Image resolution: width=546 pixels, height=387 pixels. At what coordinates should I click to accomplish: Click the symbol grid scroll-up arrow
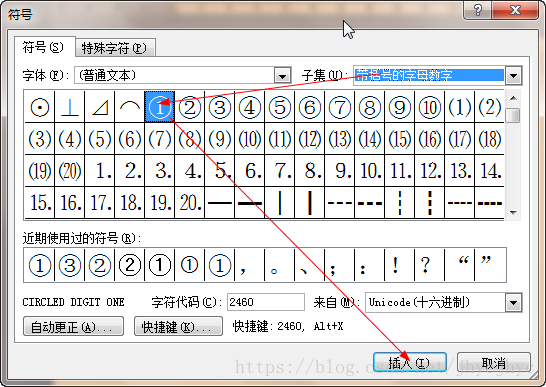pyautogui.click(x=513, y=99)
